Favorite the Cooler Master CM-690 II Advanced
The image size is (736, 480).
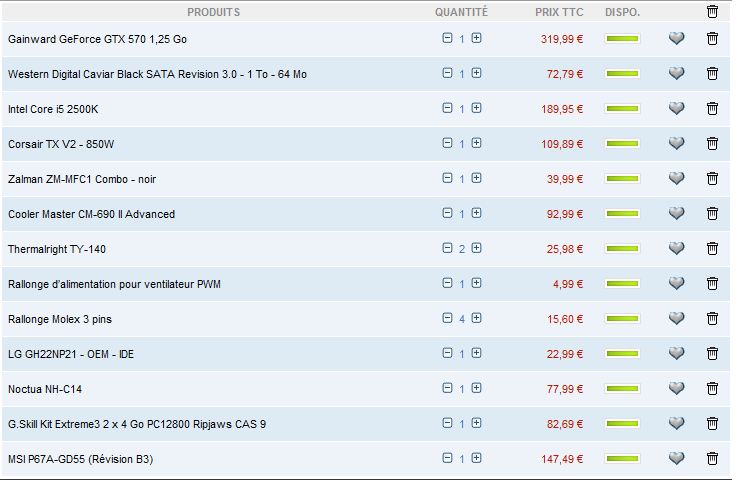coord(676,213)
